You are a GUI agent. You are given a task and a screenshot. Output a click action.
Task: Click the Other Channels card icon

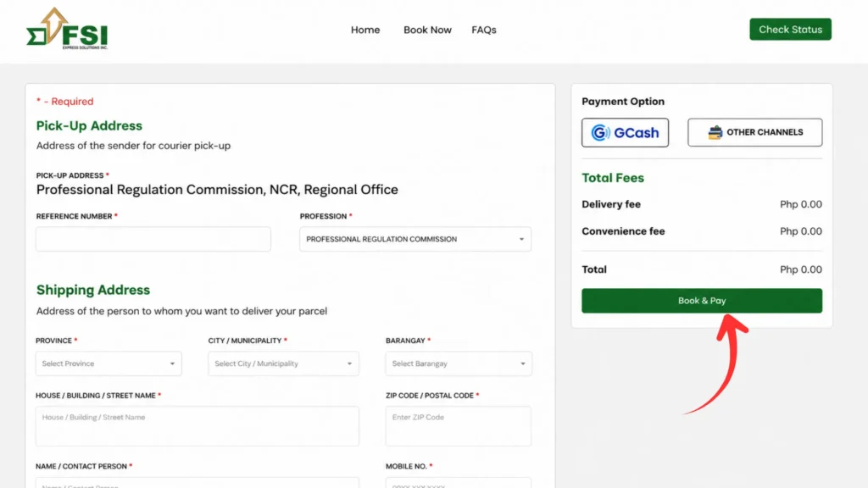(x=715, y=132)
